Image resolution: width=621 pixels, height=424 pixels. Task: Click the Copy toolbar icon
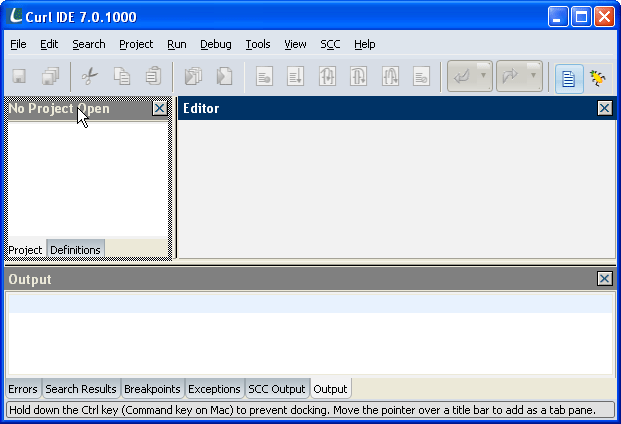(x=121, y=76)
